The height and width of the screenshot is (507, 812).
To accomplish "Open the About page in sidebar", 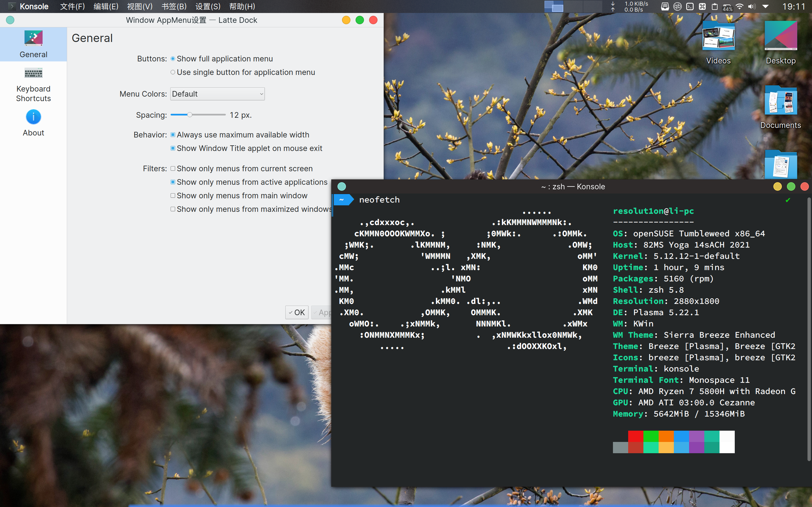I will coord(33,123).
